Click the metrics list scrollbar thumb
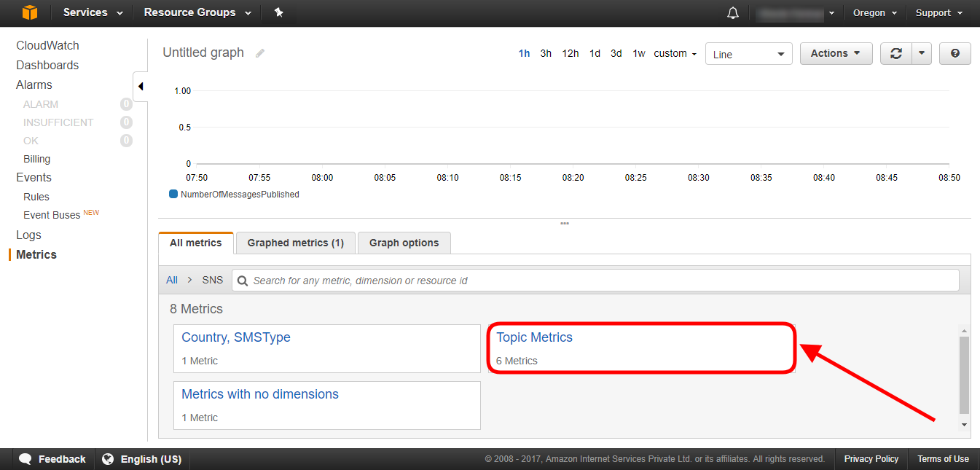This screenshot has height=470, width=980. [965, 375]
